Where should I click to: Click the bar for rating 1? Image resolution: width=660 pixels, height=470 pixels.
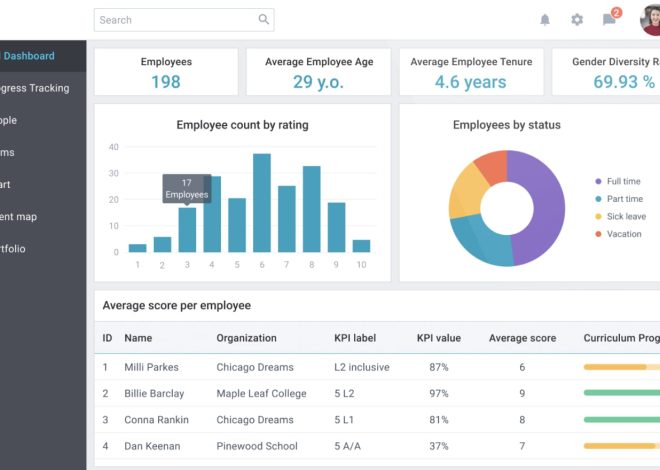coord(138,248)
